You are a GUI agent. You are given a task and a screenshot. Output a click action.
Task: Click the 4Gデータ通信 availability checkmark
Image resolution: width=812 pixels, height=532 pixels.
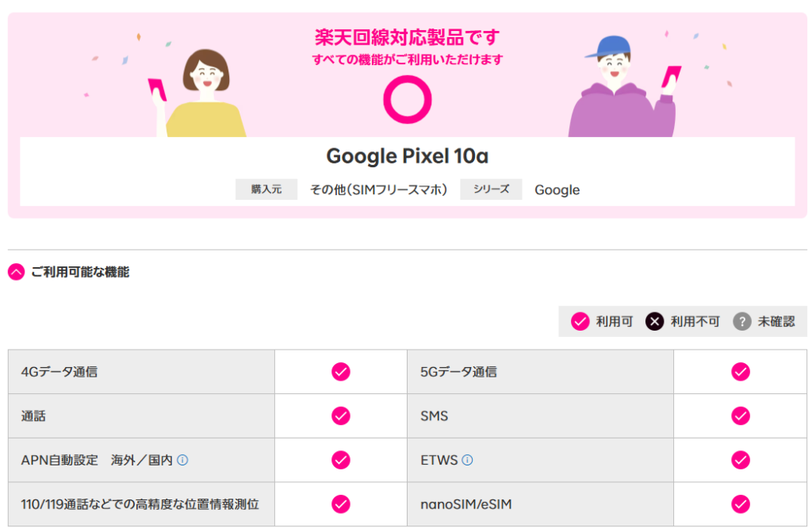tap(341, 371)
